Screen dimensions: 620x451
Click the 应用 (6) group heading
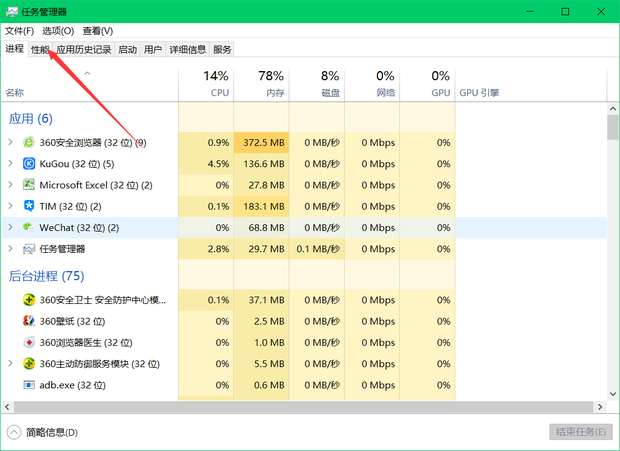coord(30,119)
